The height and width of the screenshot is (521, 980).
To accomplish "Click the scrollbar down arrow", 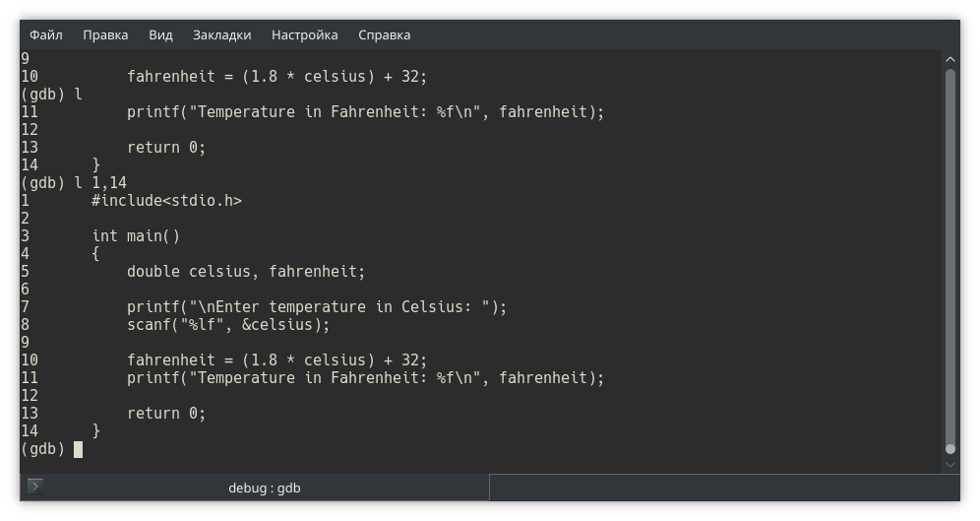I will (x=949, y=463).
